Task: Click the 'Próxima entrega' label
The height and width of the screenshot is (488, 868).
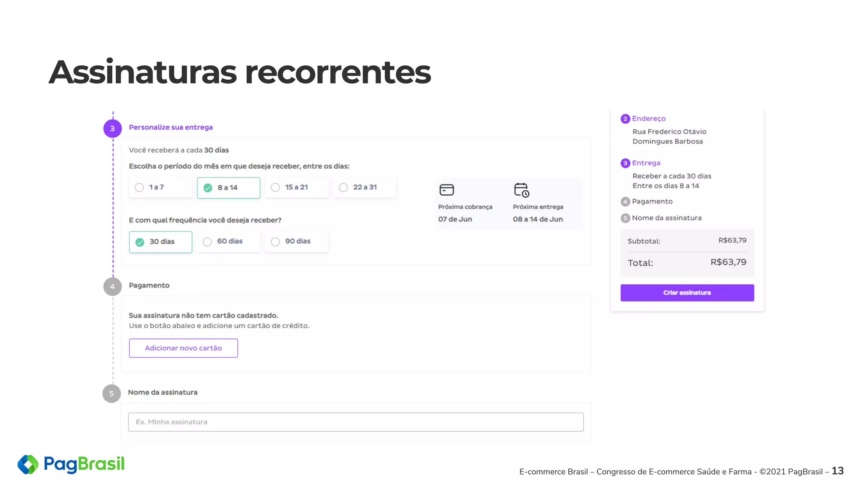Action: (538, 207)
